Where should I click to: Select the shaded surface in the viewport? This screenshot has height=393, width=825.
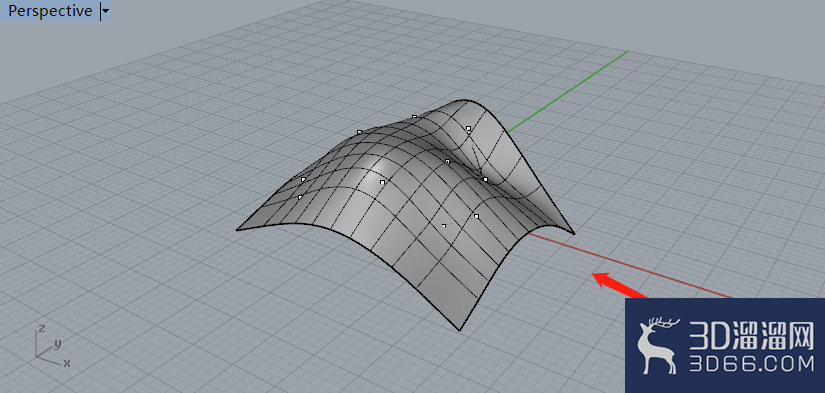point(405,214)
